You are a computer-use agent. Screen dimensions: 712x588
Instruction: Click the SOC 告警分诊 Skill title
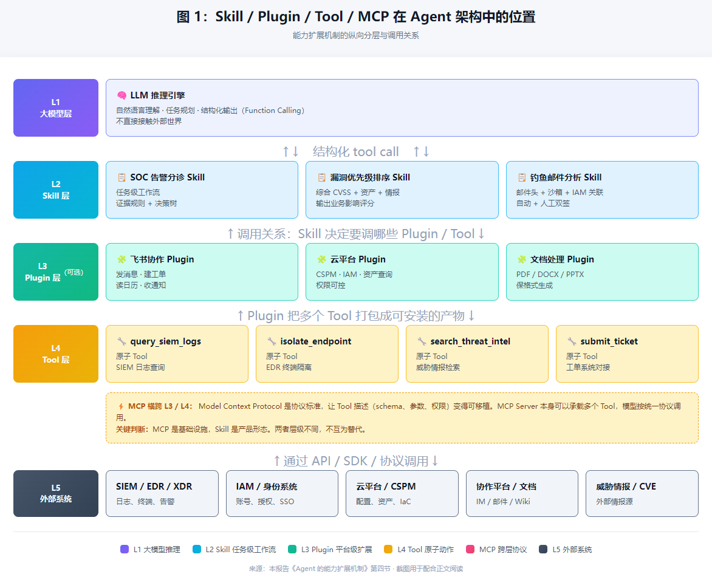coord(168,177)
